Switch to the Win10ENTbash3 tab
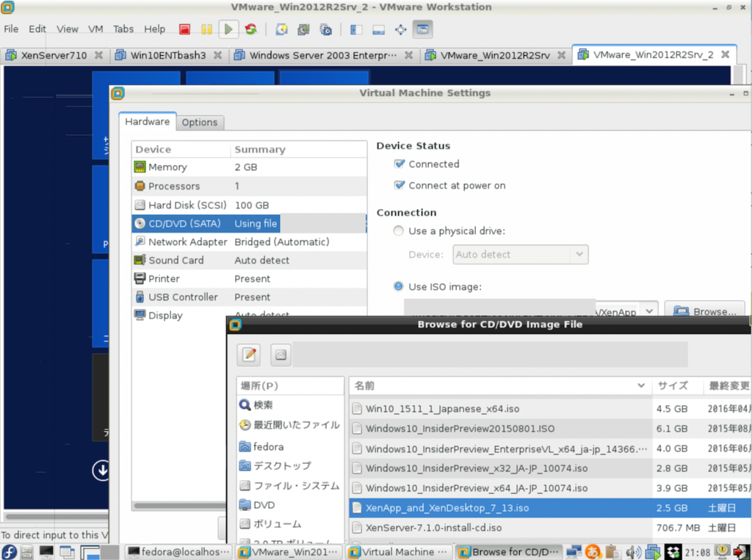The height and width of the screenshot is (560, 752). [168, 55]
